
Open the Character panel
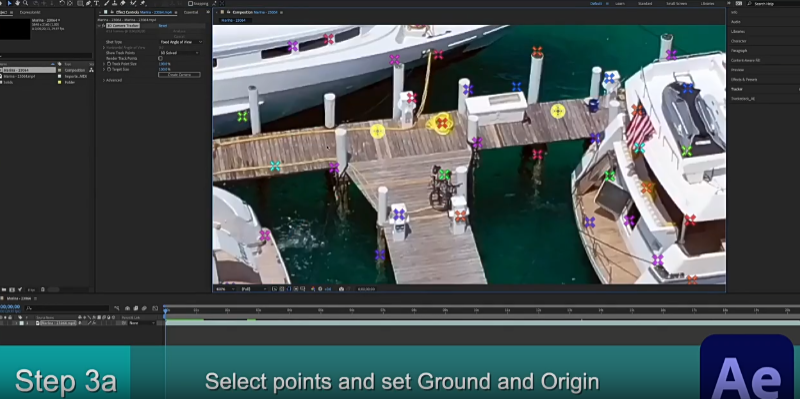pyautogui.click(x=738, y=41)
